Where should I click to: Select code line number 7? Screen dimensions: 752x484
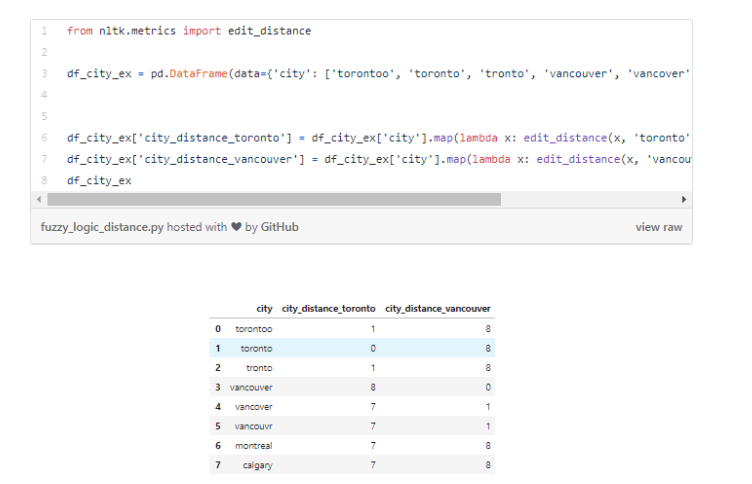point(45,160)
